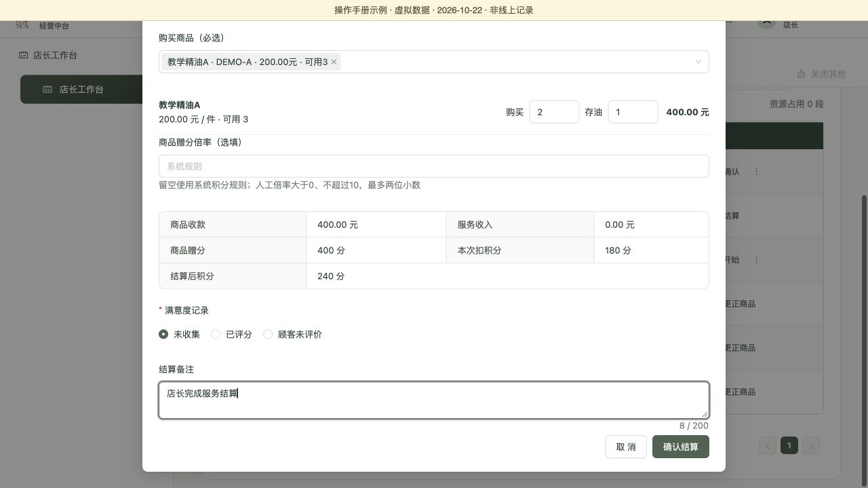Click the 取消 button
This screenshot has width=868, height=488.
pyautogui.click(x=626, y=447)
